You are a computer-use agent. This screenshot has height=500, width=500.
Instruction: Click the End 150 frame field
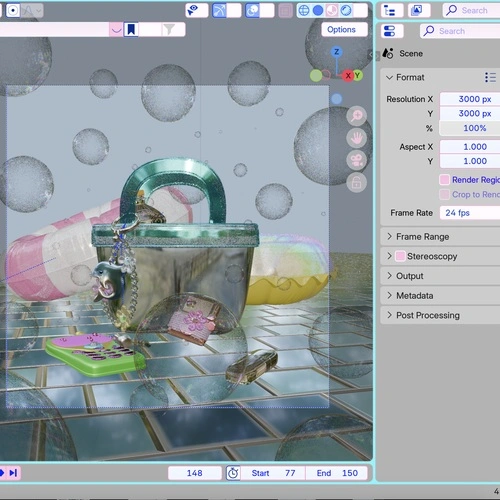[337, 473]
